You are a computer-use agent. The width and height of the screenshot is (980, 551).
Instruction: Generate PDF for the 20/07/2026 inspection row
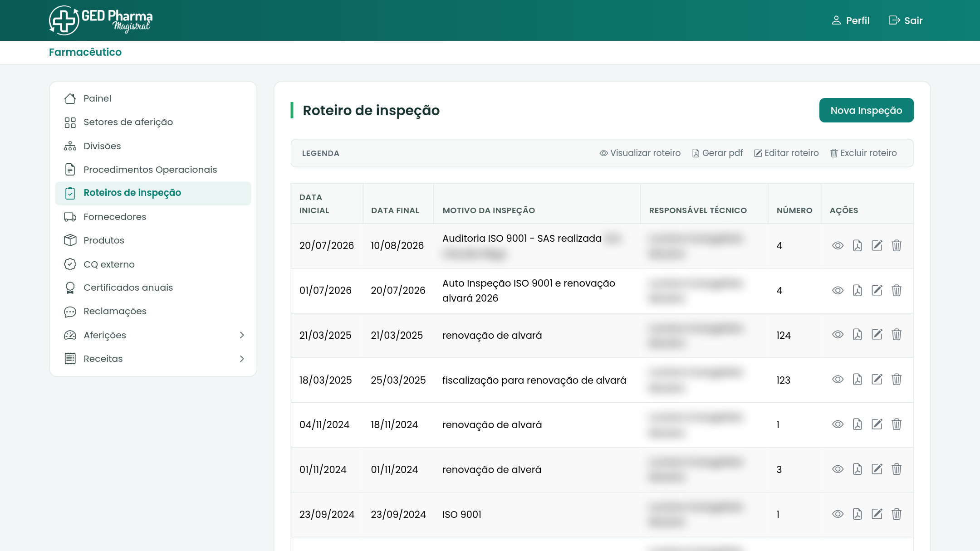point(857,245)
